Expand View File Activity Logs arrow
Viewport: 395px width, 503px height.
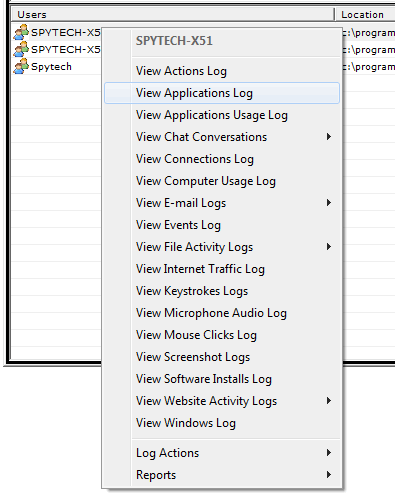(x=329, y=247)
